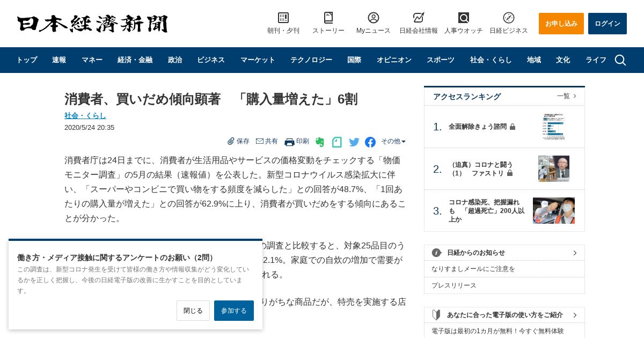Viewport: 644px width, 338px height.
Task: Open the オピニオン section
Action: (394, 60)
